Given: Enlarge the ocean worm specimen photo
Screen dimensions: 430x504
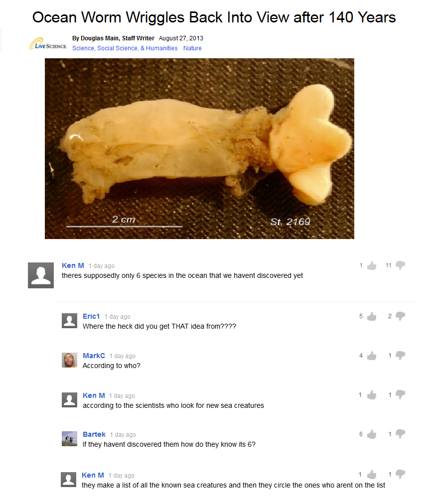Looking at the screenshot, I should (x=199, y=148).
